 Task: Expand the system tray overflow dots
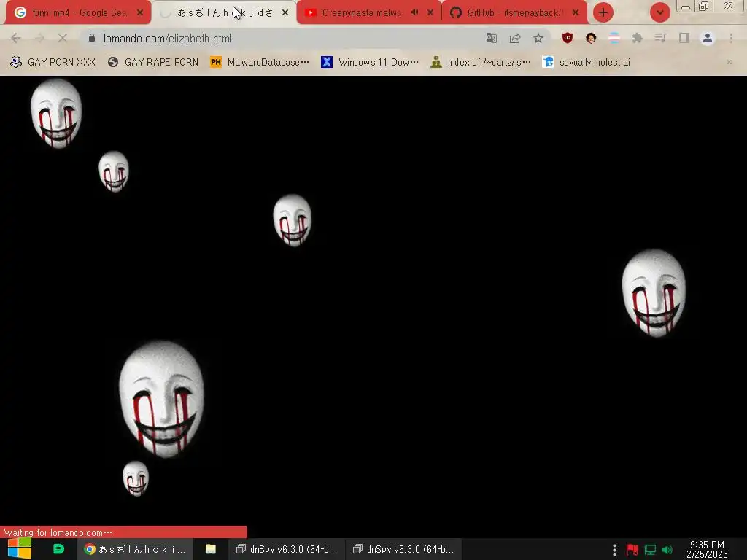[x=614, y=550]
